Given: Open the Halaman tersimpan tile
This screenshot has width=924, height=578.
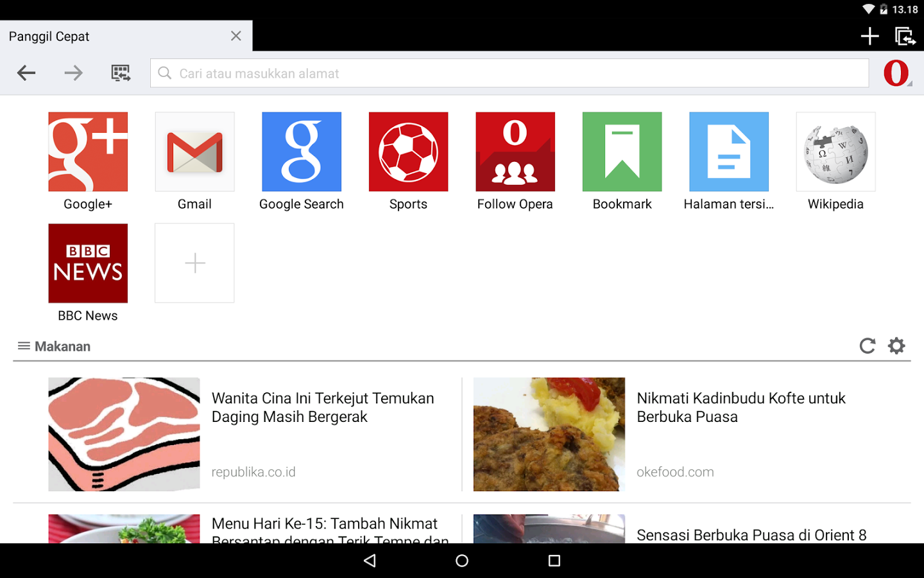Looking at the screenshot, I should (729, 152).
